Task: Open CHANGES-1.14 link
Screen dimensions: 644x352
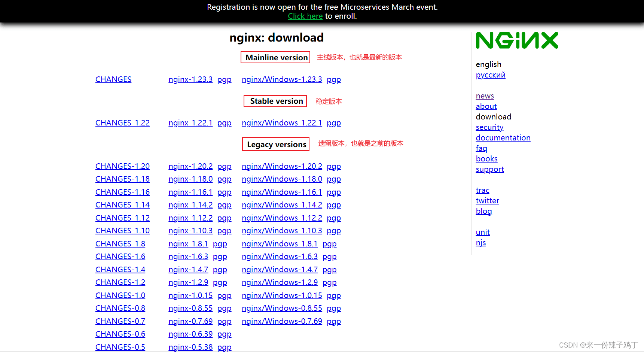Action: (122, 205)
